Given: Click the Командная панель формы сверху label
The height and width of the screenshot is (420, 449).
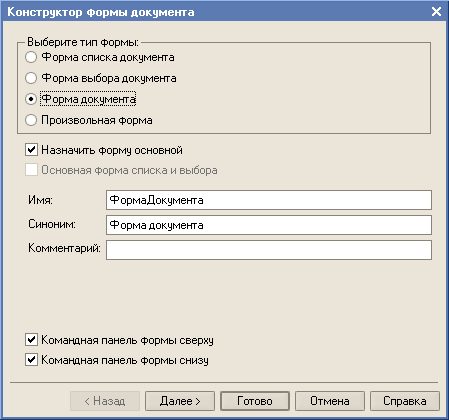Looking at the screenshot, I should [127, 340].
